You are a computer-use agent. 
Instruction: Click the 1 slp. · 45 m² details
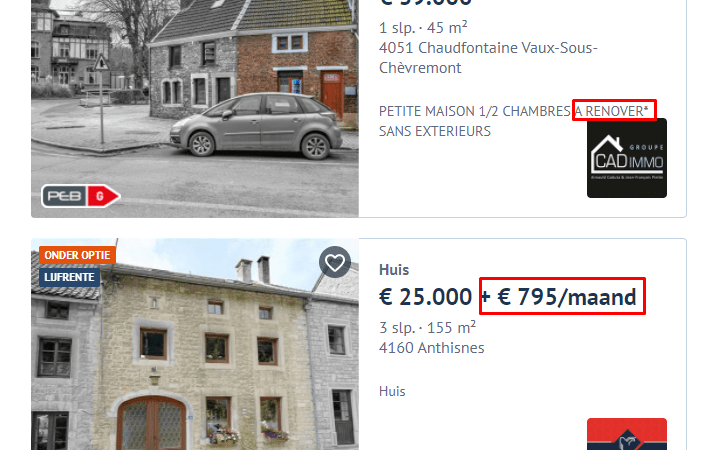[x=423, y=27]
